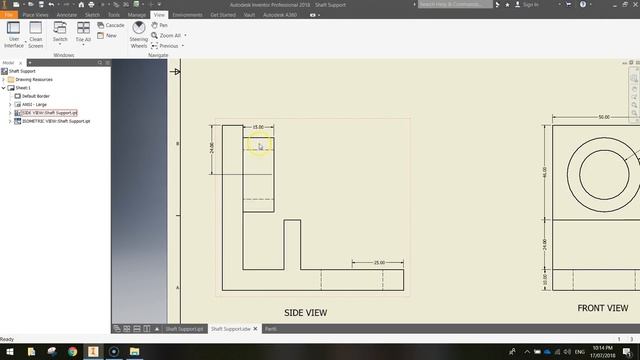The image size is (640, 360).
Task: Open the Vault ribbon tab
Action: (249, 15)
